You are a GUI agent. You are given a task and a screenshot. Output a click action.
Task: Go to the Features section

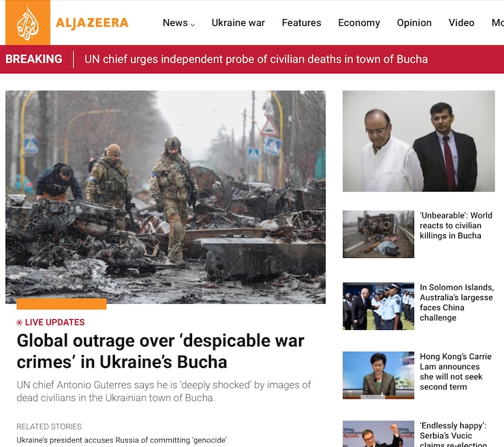pos(302,23)
